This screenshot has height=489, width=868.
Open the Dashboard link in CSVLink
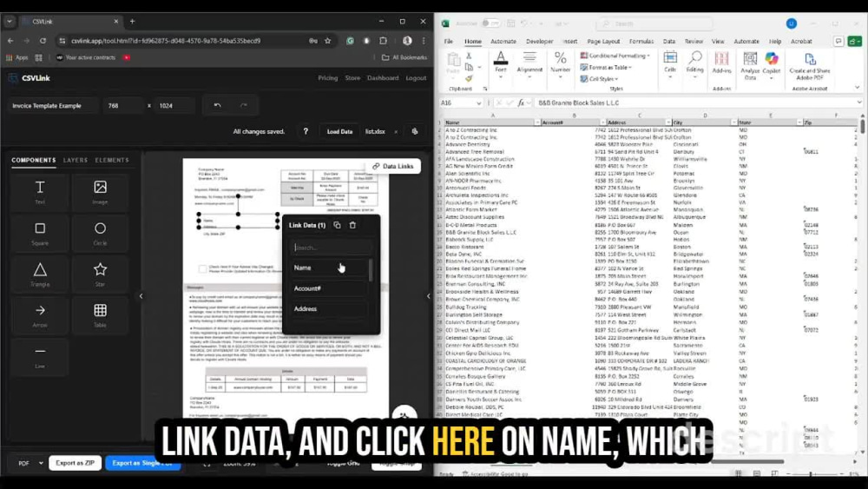coord(383,78)
